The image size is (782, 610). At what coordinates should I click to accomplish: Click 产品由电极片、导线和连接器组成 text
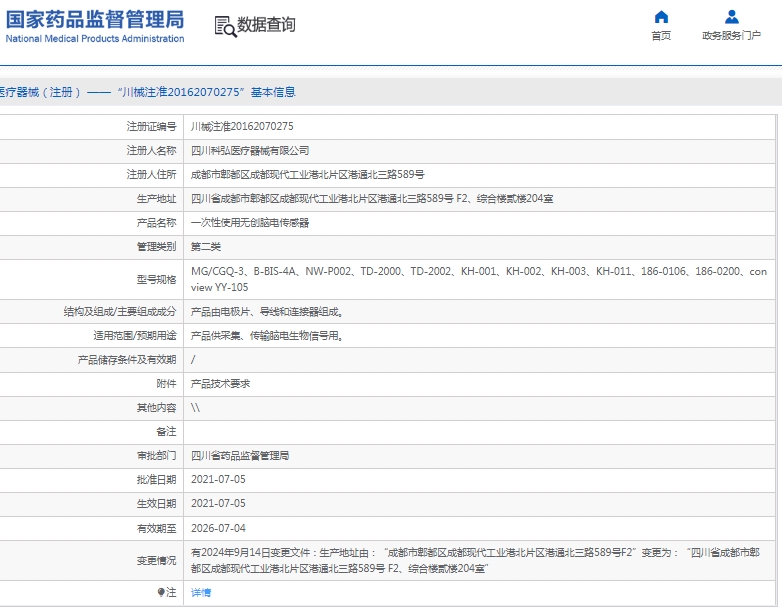267,312
